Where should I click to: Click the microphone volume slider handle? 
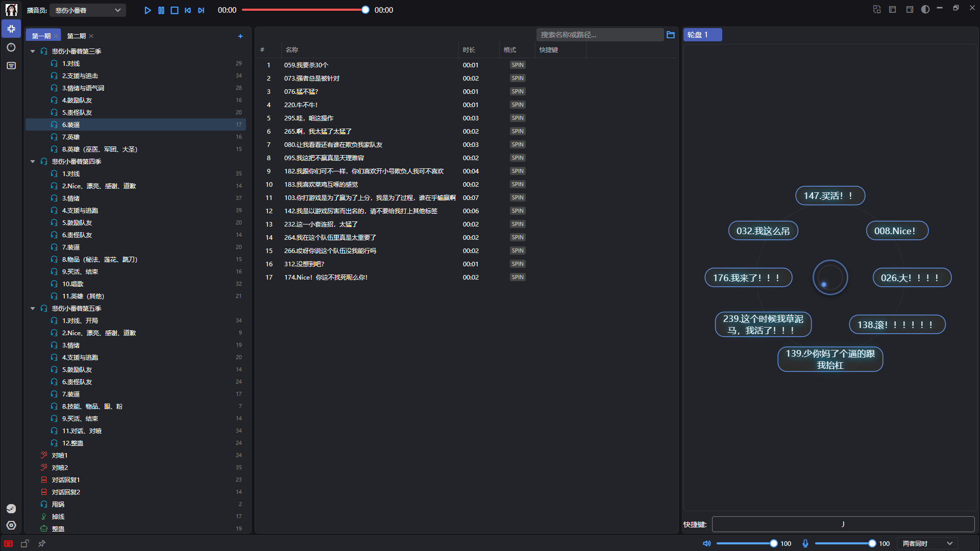[872, 543]
